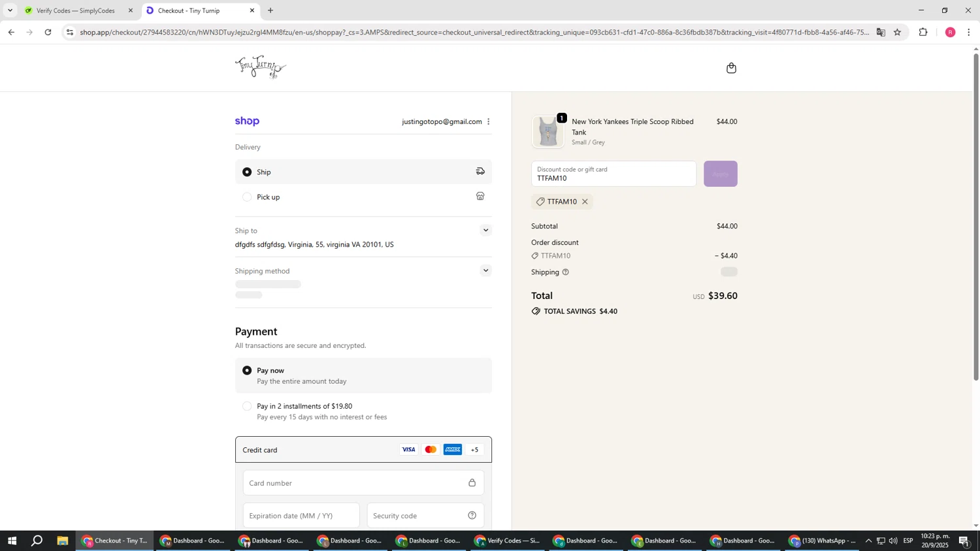
Task: Click the justingotopo@gmail.com email
Action: point(442,121)
